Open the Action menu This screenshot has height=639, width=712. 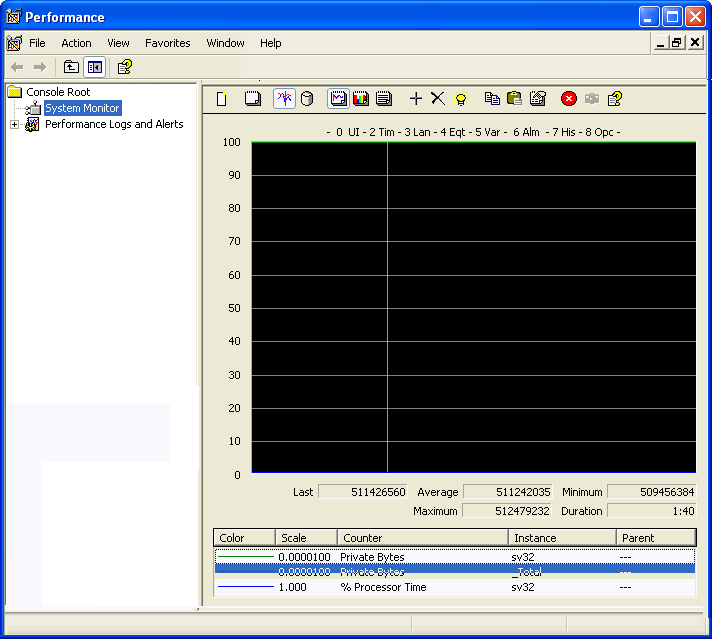[x=76, y=43]
